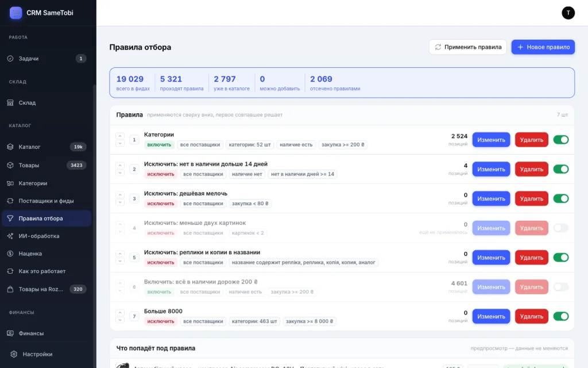The height and width of the screenshot is (368, 588).
Task: Click the 'категории: 52 шт' tag
Action: tap(250, 144)
